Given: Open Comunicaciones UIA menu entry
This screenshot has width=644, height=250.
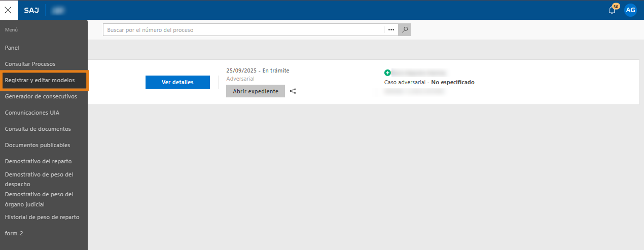Looking at the screenshot, I should (32, 113).
